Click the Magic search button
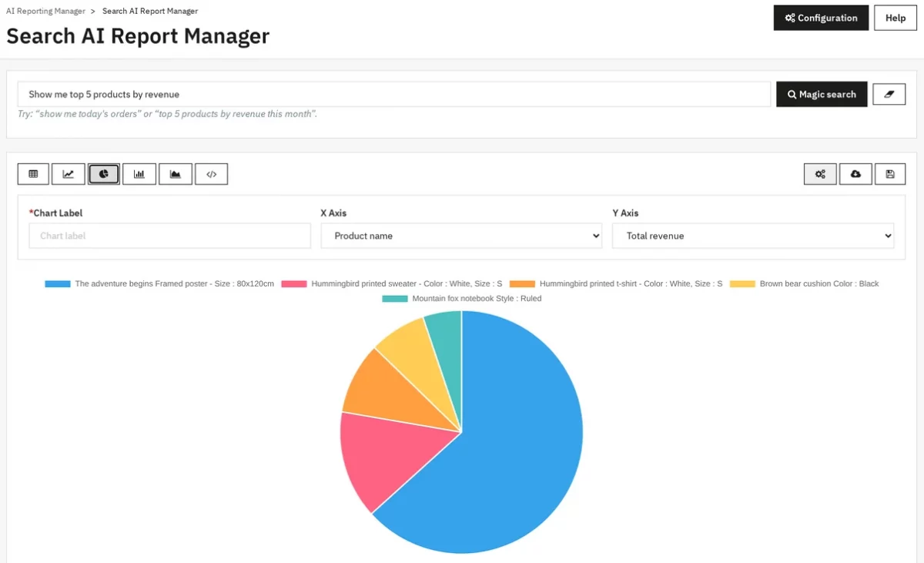The width and height of the screenshot is (924, 563). point(822,94)
